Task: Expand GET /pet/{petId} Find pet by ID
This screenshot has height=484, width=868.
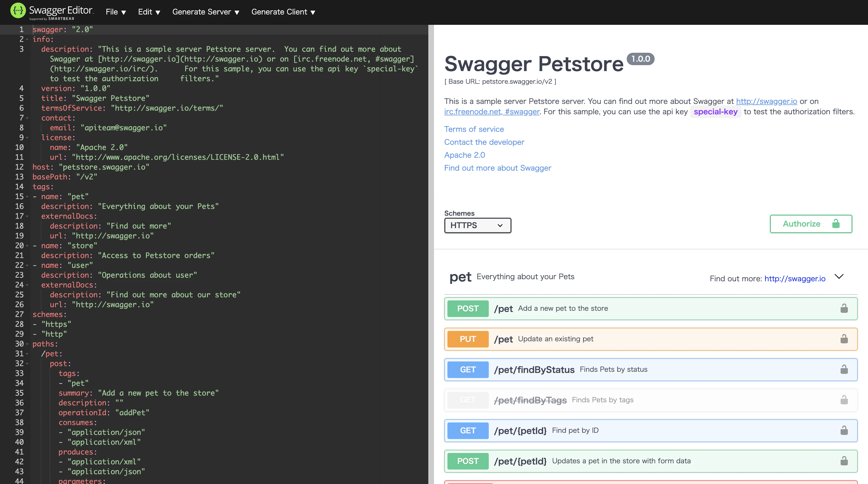Action: point(651,430)
